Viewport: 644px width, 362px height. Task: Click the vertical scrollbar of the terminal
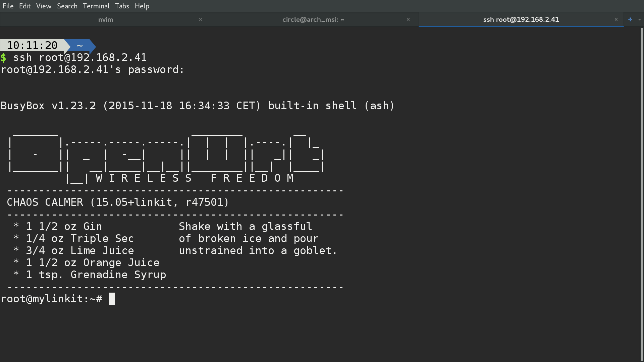642,194
